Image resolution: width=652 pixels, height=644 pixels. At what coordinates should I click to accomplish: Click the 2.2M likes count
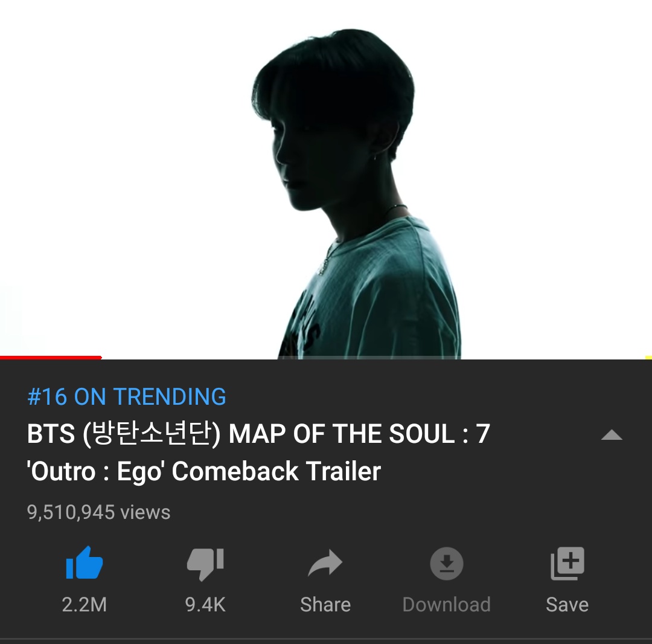click(x=85, y=605)
